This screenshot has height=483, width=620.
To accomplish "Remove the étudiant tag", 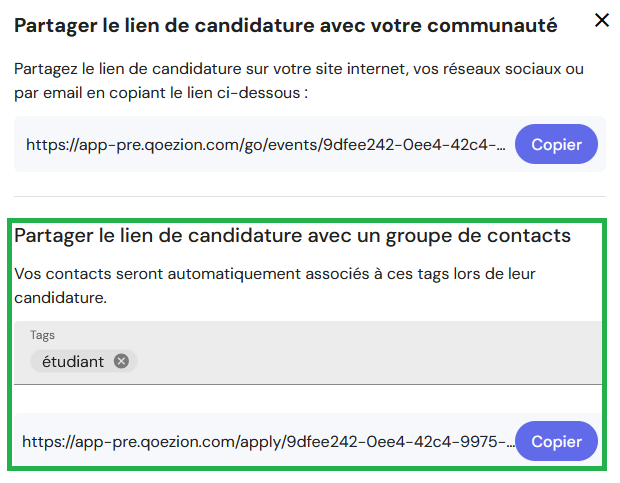I will (x=121, y=361).
